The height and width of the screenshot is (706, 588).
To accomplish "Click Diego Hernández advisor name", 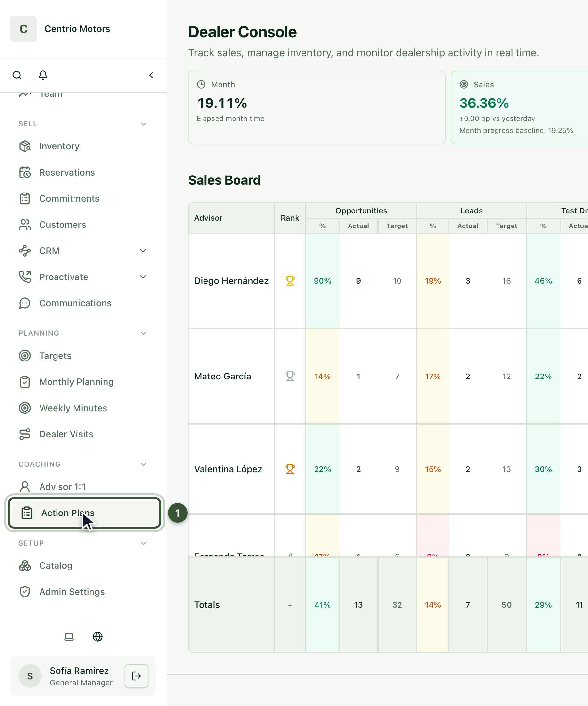I will click(x=232, y=281).
